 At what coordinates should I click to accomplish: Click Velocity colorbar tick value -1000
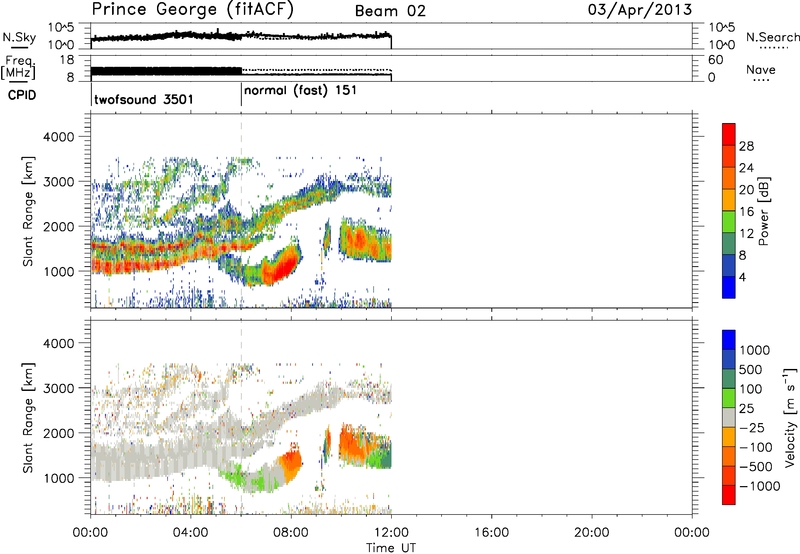[760, 486]
